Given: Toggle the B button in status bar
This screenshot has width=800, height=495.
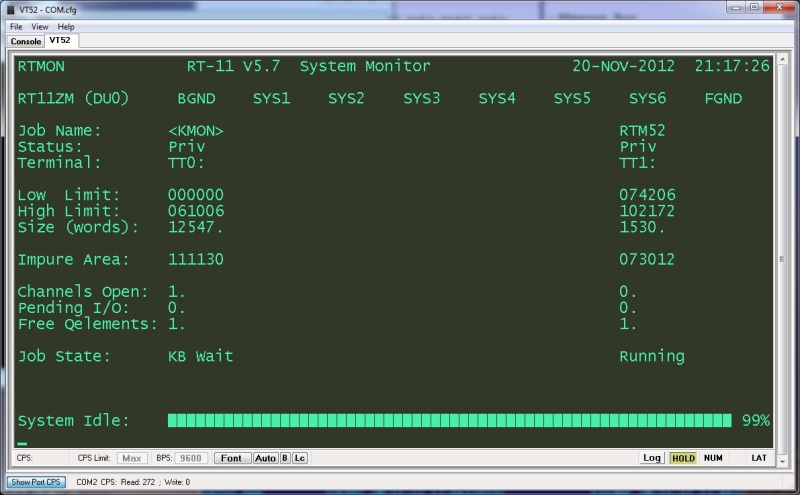Looking at the screenshot, I should (285, 458).
